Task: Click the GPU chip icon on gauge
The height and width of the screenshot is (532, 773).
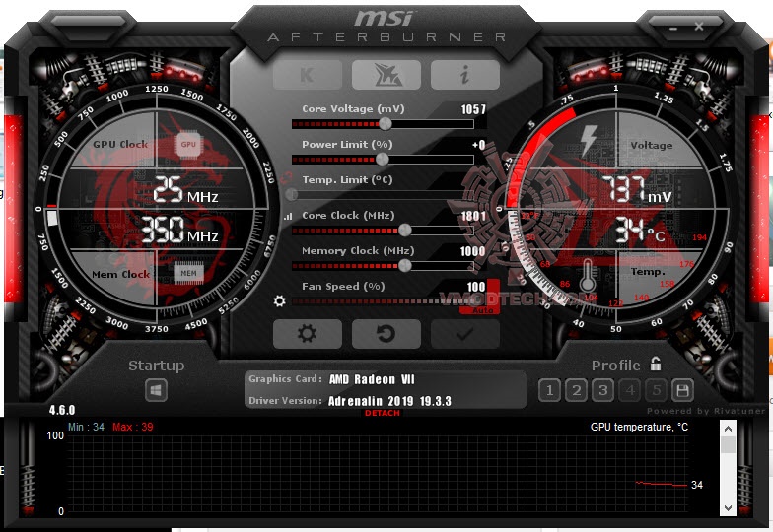Action: click(x=188, y=144)
